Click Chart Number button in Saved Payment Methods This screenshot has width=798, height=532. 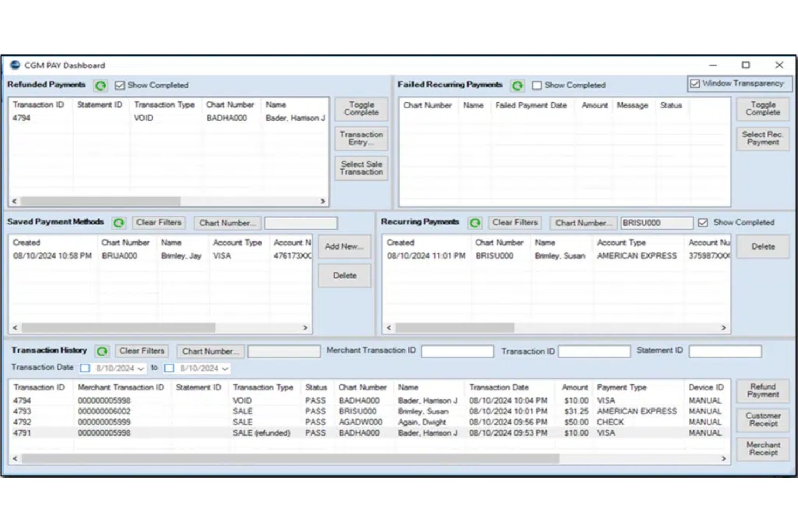(227, 223)
